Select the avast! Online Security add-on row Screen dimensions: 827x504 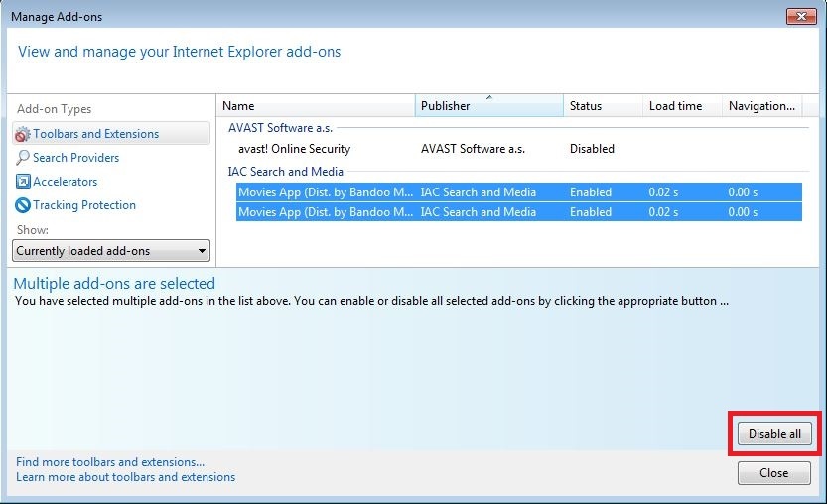pyautogui.click(x=519, y=149)
